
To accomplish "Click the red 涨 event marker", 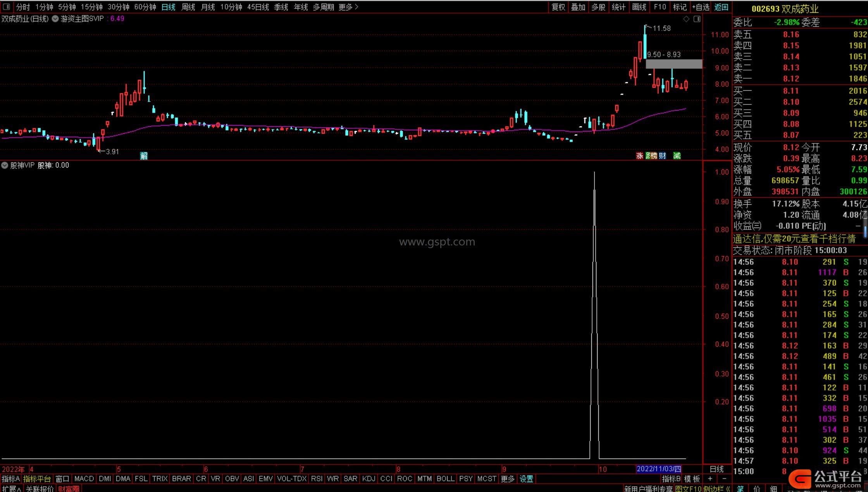I will coord(639,156).
